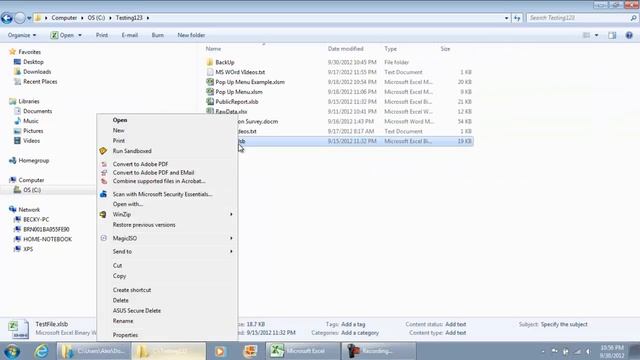
Task: Toggle the preview pane icon
Action: pos(612,36)
